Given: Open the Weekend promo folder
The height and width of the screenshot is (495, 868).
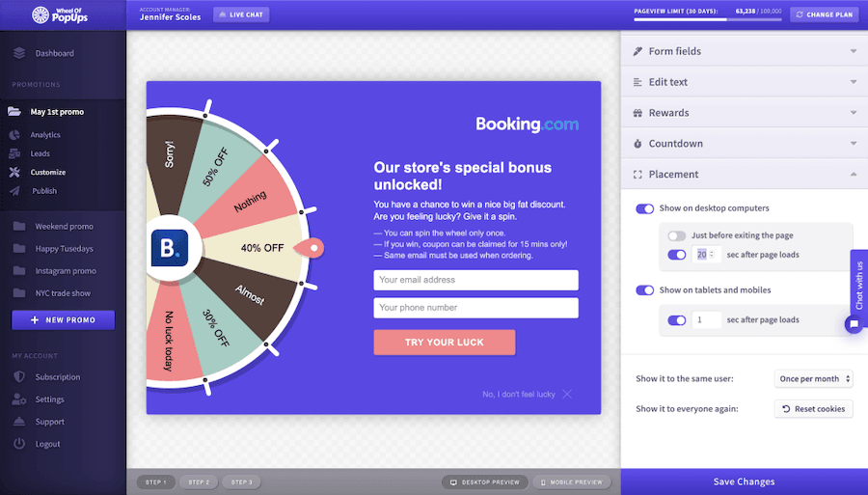Looking at the screenshot, I should (x=63, y=227).
